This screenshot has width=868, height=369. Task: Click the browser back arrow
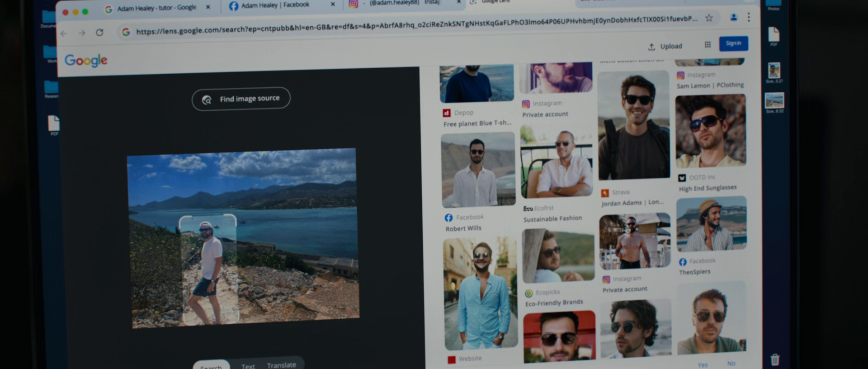(64, 33)
